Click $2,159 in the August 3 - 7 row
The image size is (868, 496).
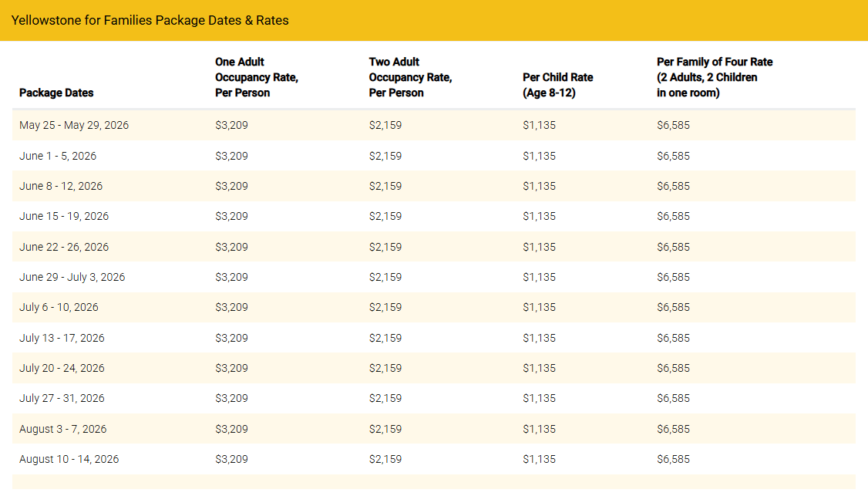385,429
